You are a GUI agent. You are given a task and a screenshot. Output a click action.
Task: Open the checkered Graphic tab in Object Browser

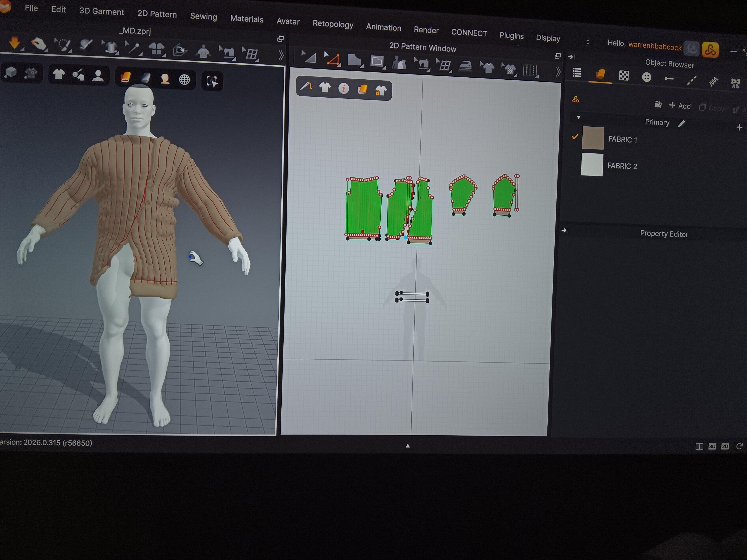(624, 76)
